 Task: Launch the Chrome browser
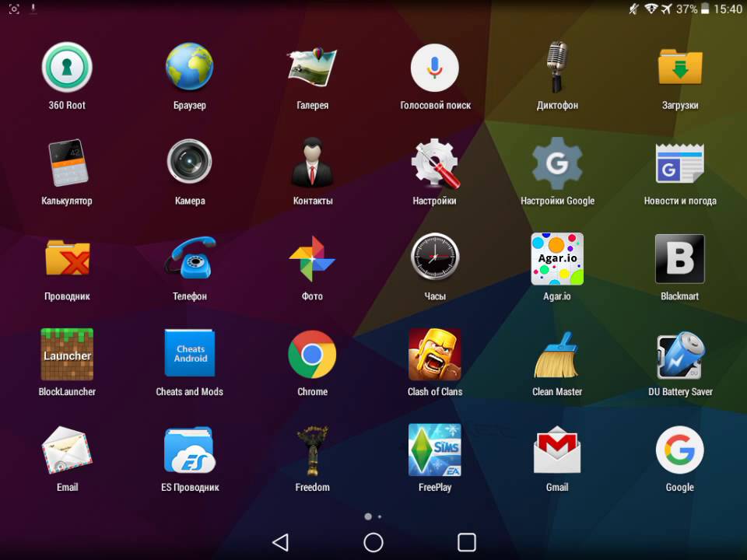[313, 355]
